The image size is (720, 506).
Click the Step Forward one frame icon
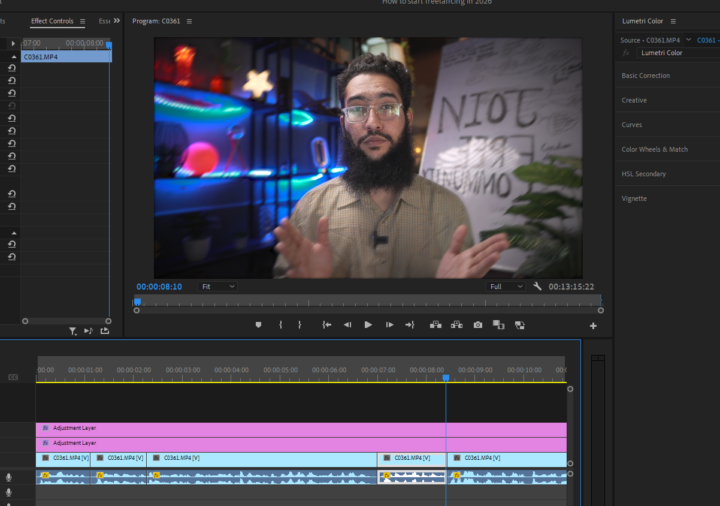tap(389, 325)
